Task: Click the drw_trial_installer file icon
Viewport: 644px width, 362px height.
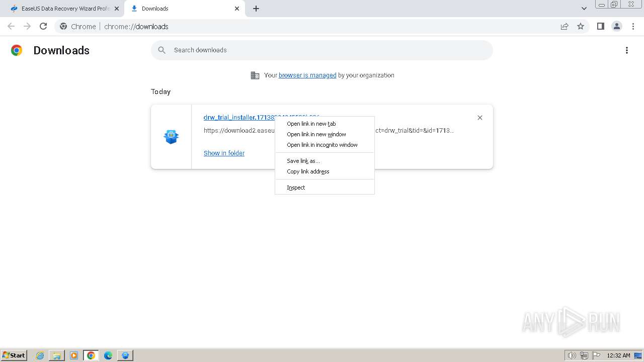Action: tap(172, 137)
